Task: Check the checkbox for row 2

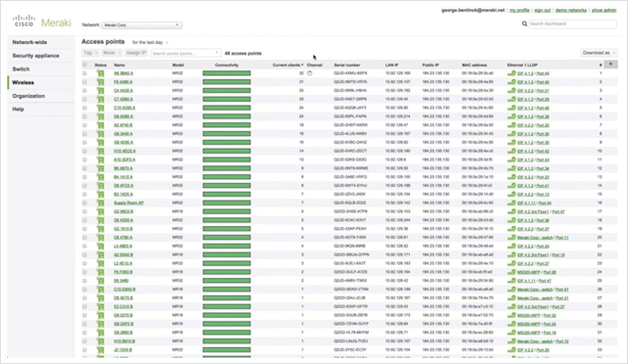Action: point(84,82)
